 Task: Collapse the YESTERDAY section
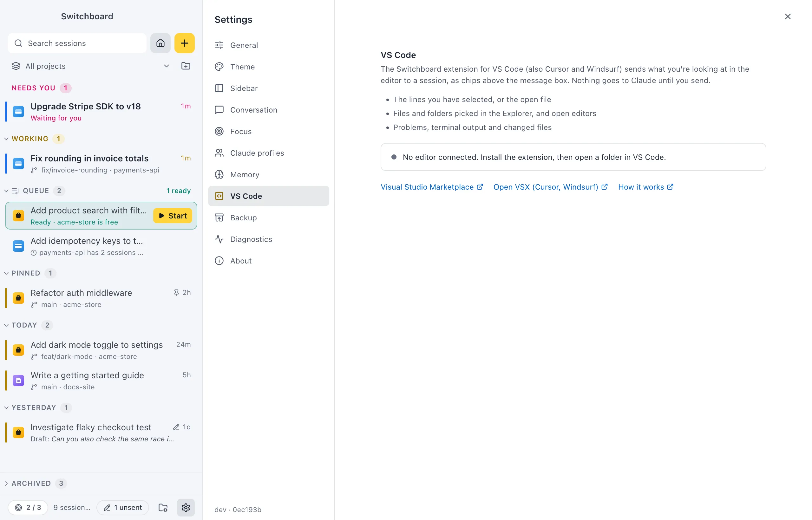6,407
